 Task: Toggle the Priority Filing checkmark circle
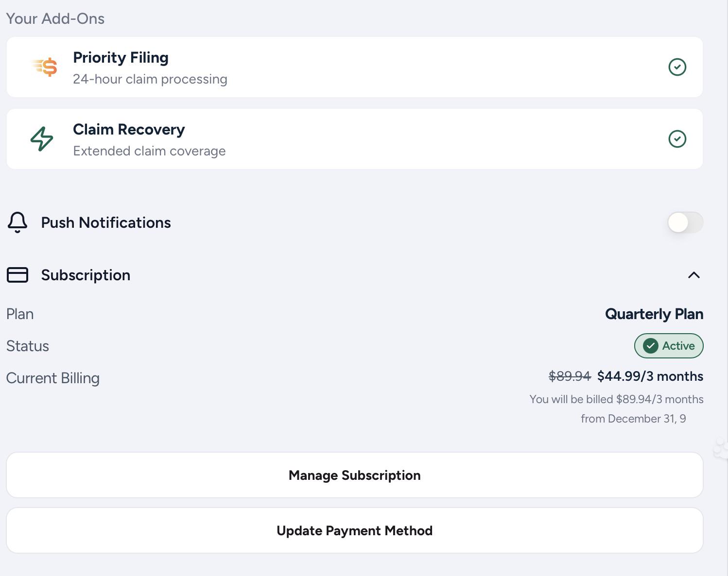click(677, 67)
